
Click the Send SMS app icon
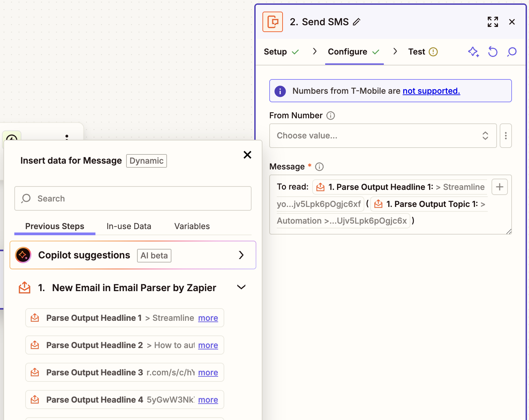coord(273,22)
